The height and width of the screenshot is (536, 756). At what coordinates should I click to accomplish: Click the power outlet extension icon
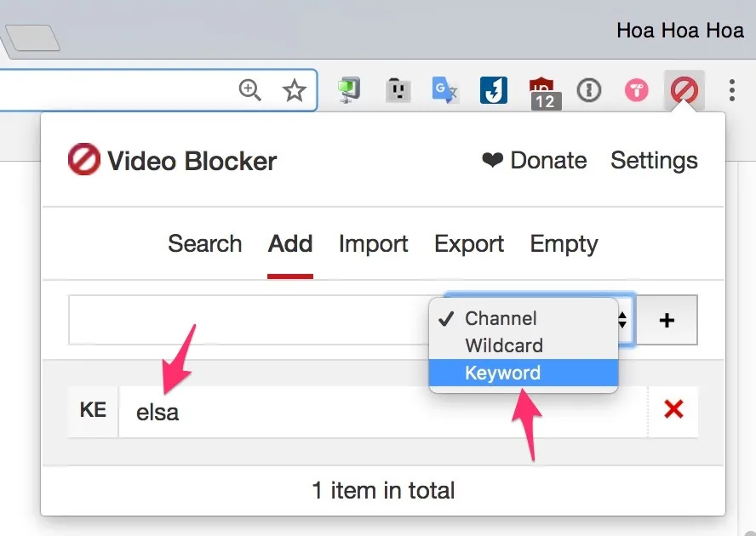pos(398,90)
